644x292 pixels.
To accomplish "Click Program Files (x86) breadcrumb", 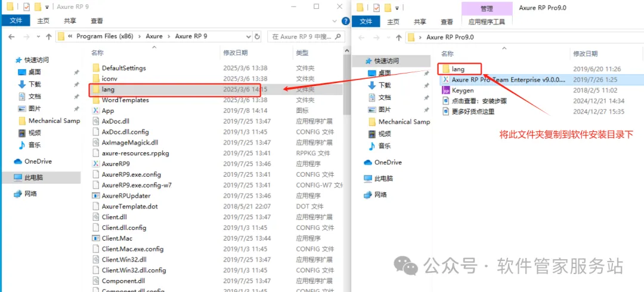I will click(x=105, y=36).
